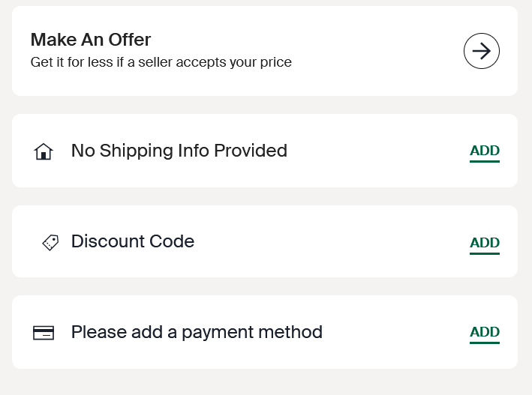532x395 pixels.
Task: Click the circled arrow icon for Make An Offer
Action: click(x=482, y=51)
